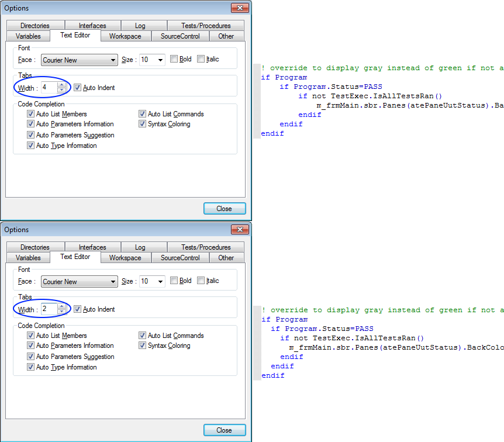Uncheck Auto Parameters Suggestion in upper dialog

click(30, 134)
